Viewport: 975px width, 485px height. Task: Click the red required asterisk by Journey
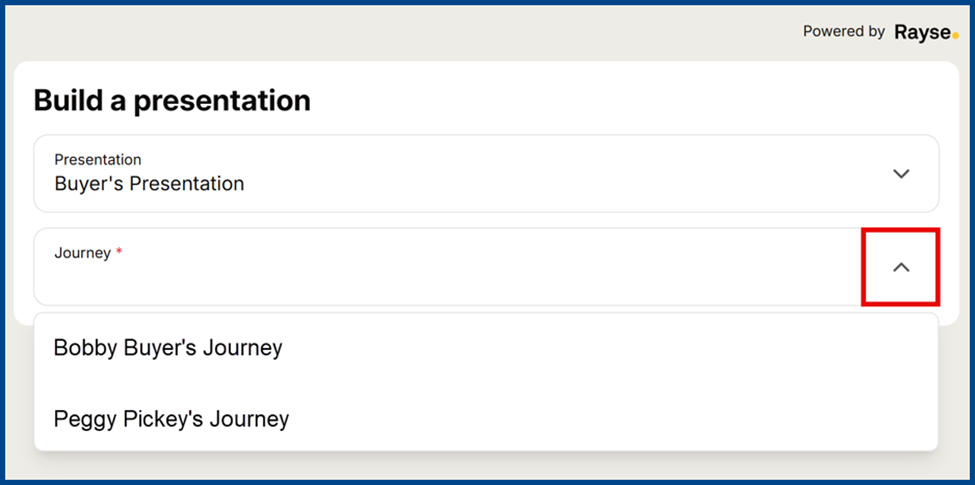[119, 253]
